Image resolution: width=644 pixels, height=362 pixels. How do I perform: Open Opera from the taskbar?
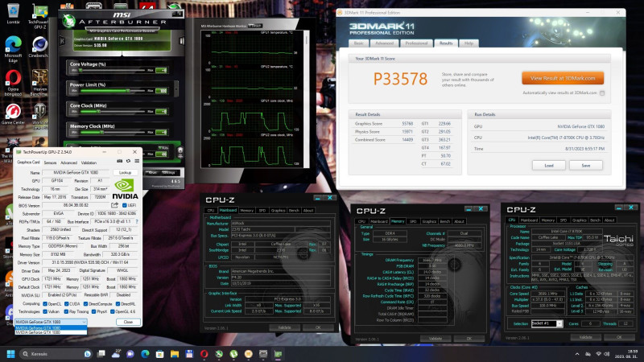[x=204, y=354]
